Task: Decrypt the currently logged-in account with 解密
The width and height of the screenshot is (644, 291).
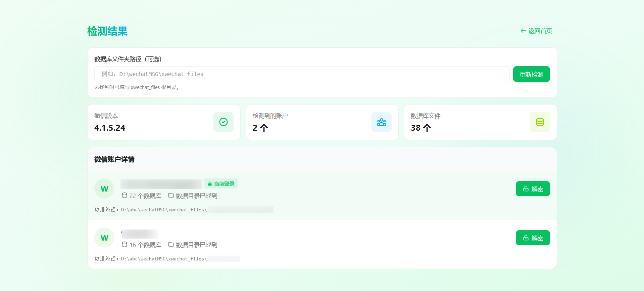Action: [533, 189]
